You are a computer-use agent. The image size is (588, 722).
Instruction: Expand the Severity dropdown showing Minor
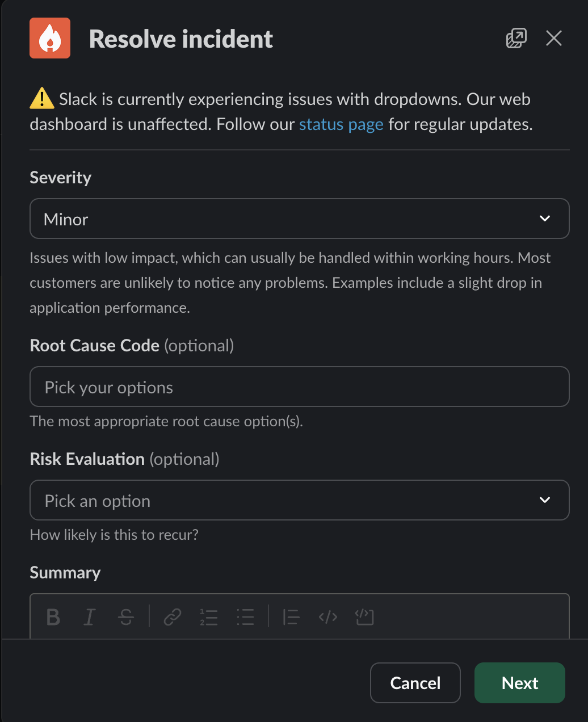(x=299, y=219)
